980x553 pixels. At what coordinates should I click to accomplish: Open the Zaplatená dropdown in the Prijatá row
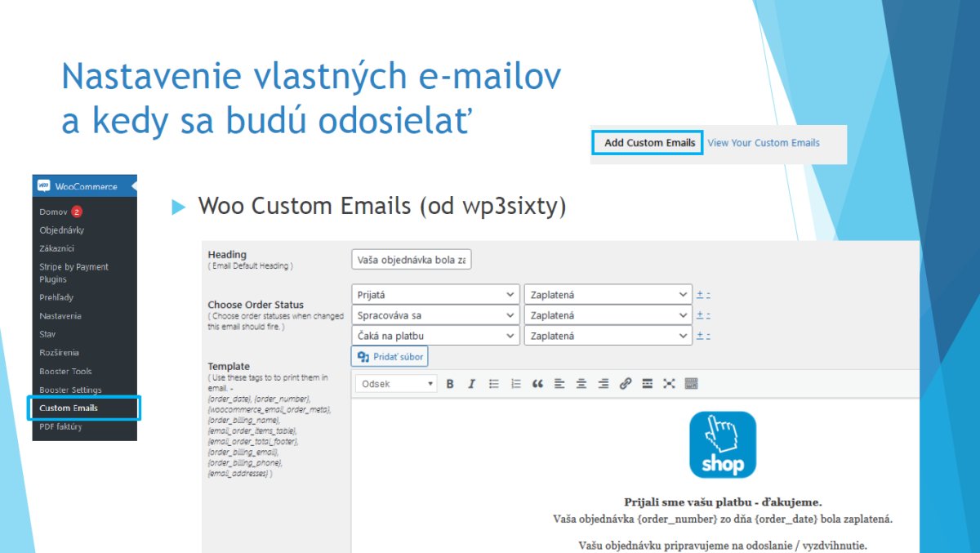point(608,294)
